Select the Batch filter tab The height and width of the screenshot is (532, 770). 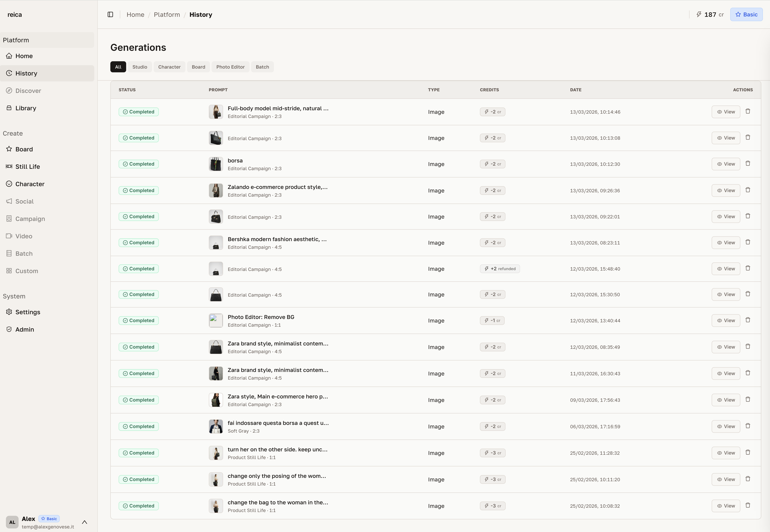(262, 67)
